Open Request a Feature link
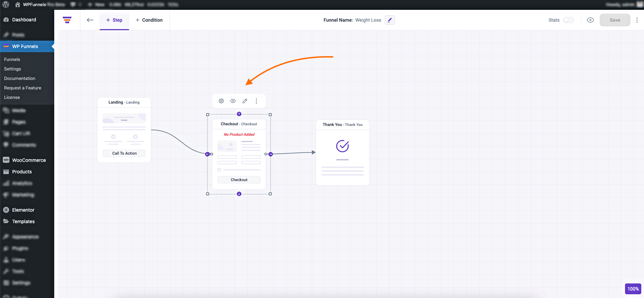 tap(23, 88)
